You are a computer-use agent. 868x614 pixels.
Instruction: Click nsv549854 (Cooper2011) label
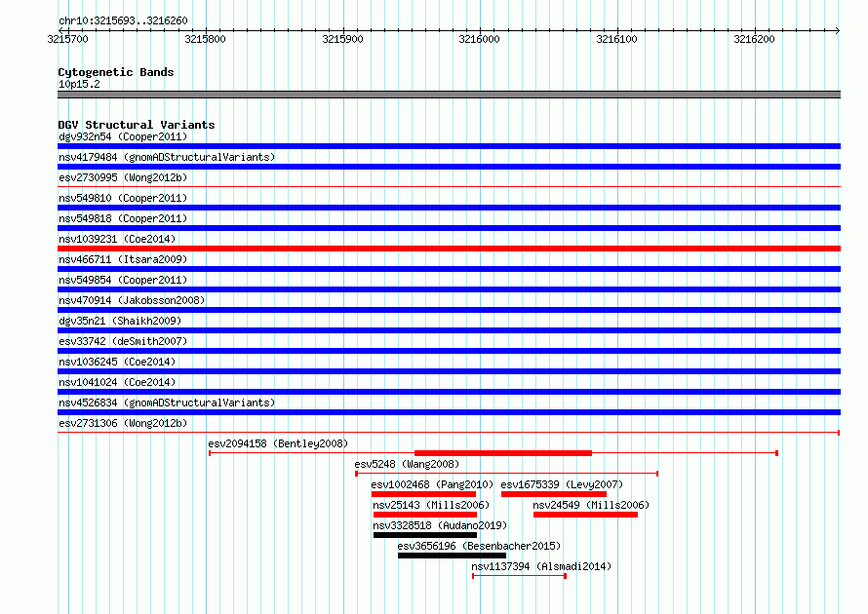[123, 280]
